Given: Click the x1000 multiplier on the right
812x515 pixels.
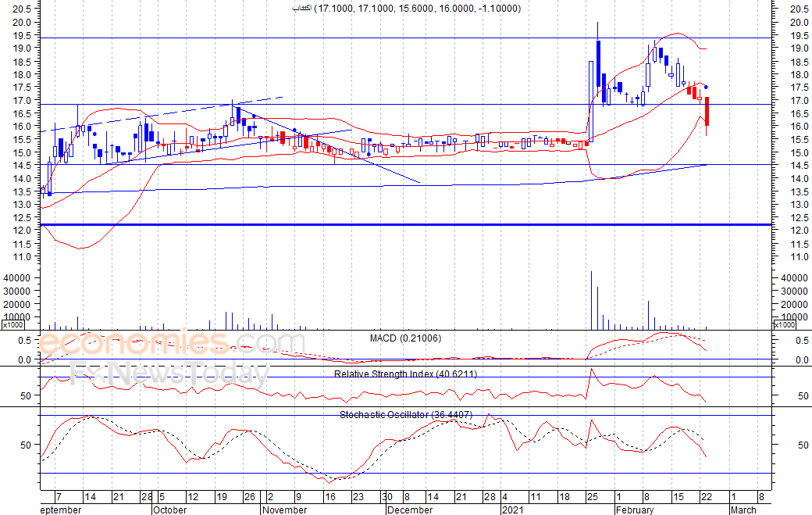Looking at the screenshot, I should click(x=784, y=325).
